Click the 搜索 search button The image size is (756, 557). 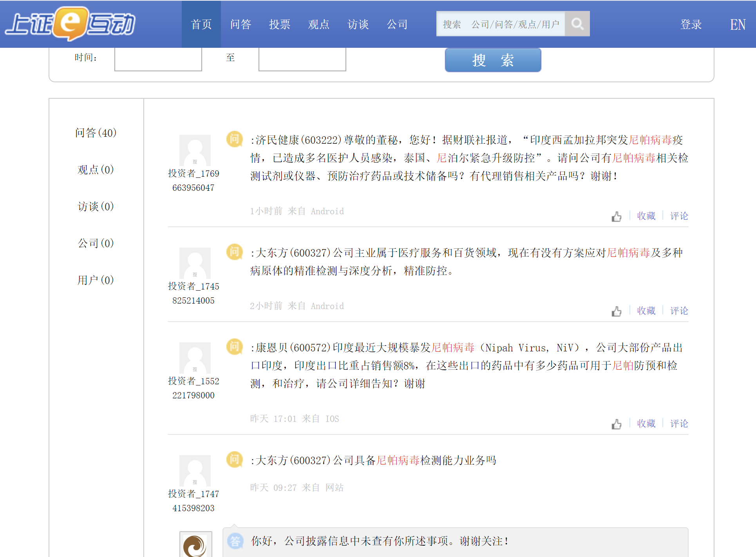pos(493,60)
